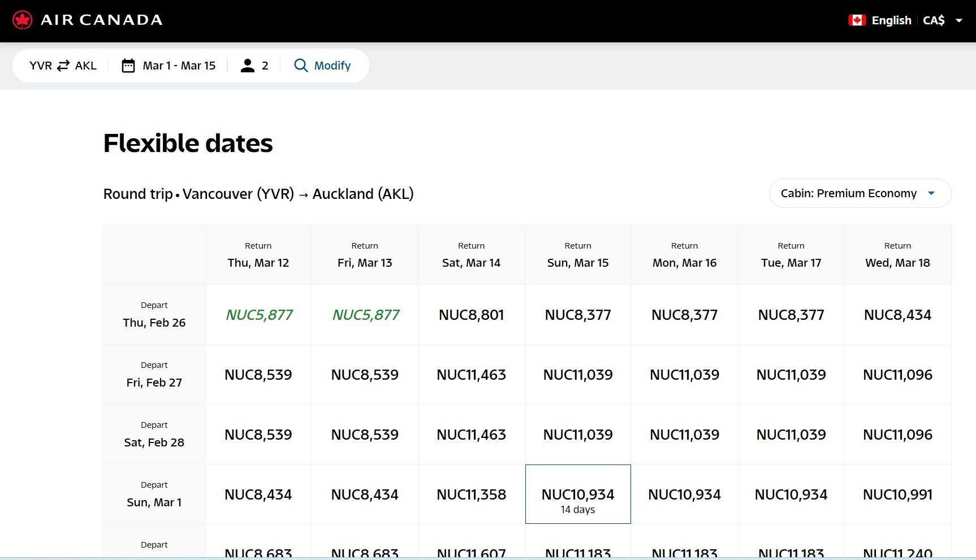Expand the Cabin: Premium Economy dropdown
Image resolution: width=976 pixels, height=560 pixels.
point(860,193)
